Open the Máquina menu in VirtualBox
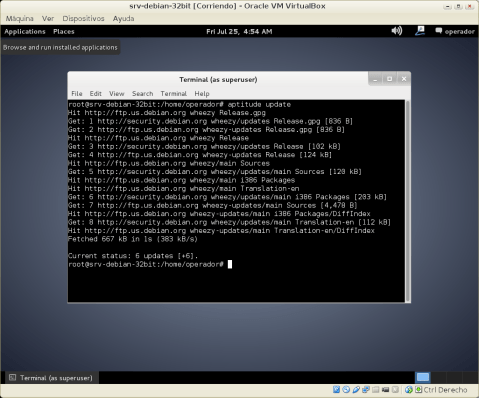 coord(20,18)
